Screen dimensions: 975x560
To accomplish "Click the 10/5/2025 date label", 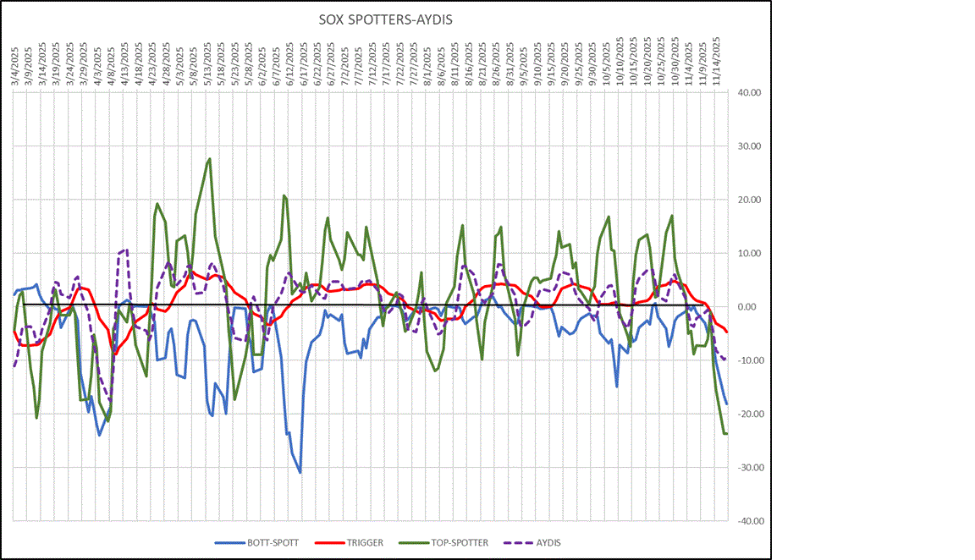I will 606,64.
